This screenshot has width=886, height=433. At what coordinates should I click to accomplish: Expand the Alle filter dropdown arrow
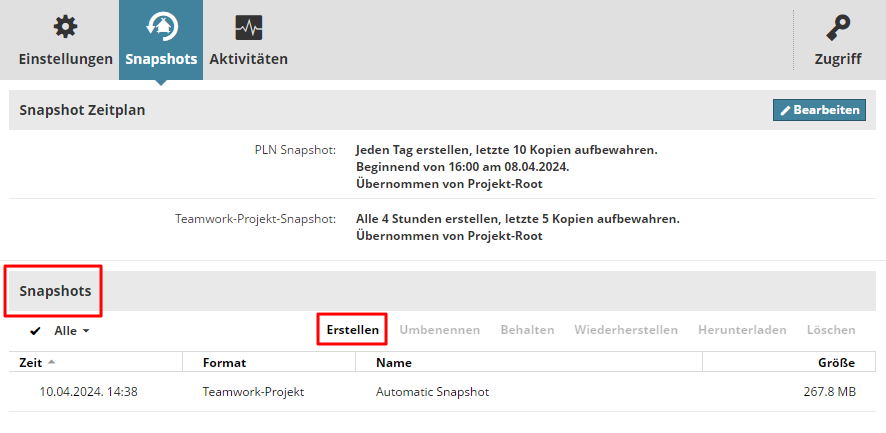click(x=86, y=330)
